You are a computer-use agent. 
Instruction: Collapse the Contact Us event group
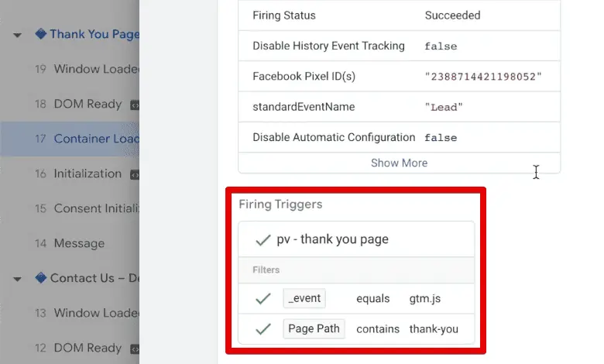pyautogui.click(x=17, y=279)
